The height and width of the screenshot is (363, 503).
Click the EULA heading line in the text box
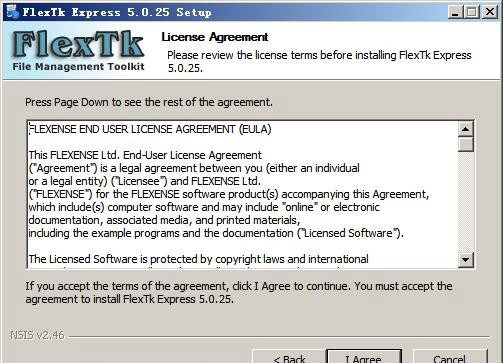150,129
